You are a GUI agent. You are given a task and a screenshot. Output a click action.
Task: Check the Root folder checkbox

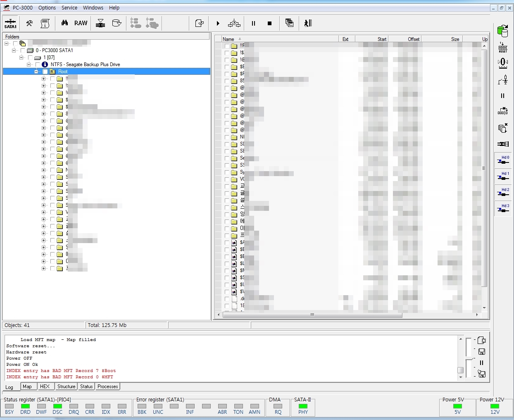45,72
